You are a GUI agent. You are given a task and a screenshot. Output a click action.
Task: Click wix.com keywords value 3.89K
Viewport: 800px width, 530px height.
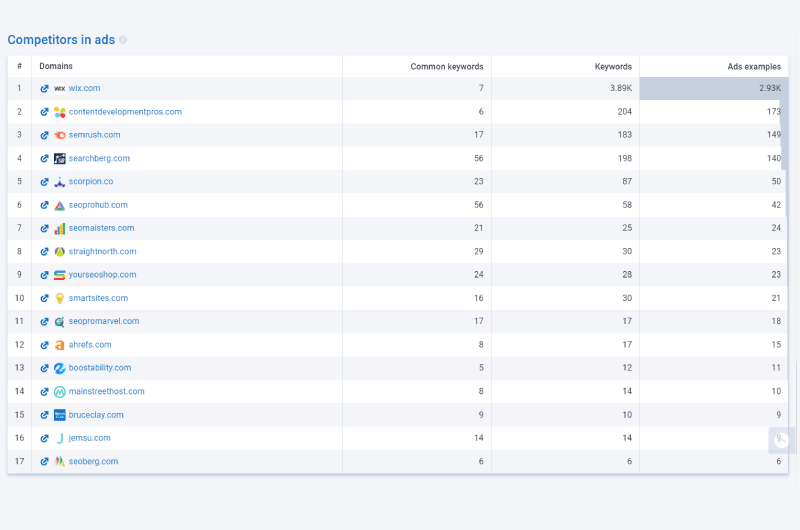(621, 88)
